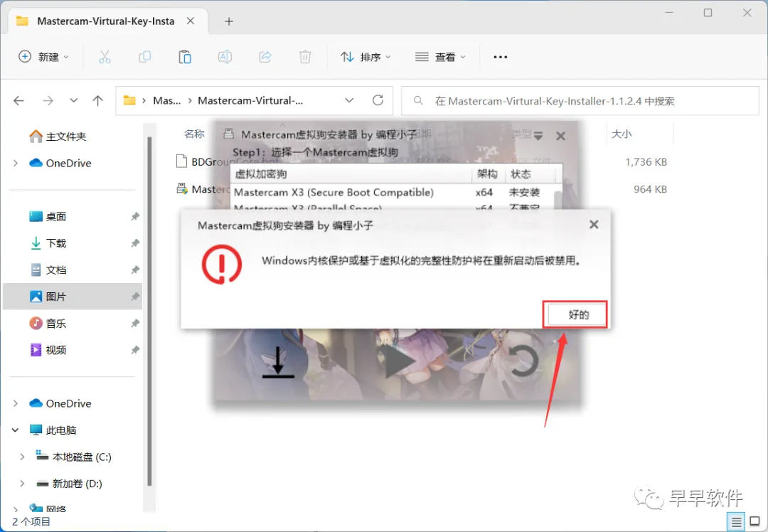Select the BDGroupCore file row
This screenshot has width=768, height=532.
(424, 161)
